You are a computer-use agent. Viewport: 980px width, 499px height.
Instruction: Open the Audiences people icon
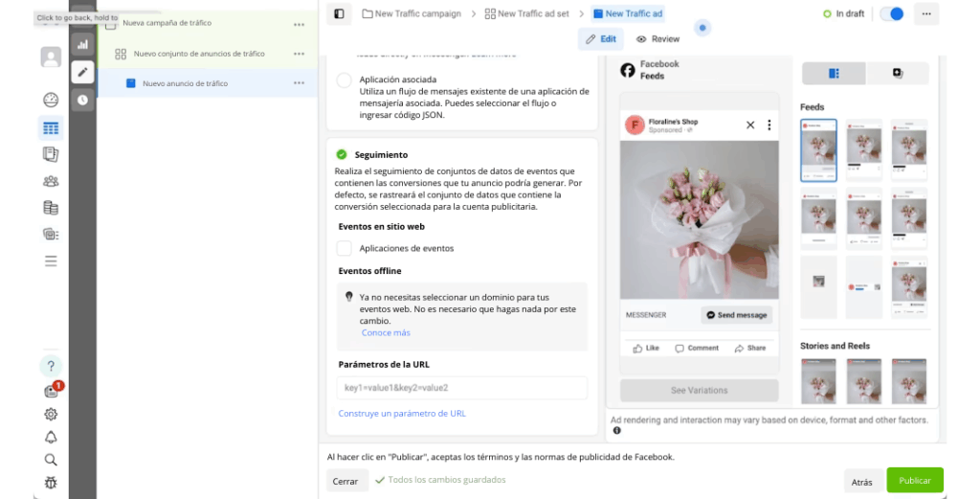tap(51, 181)
